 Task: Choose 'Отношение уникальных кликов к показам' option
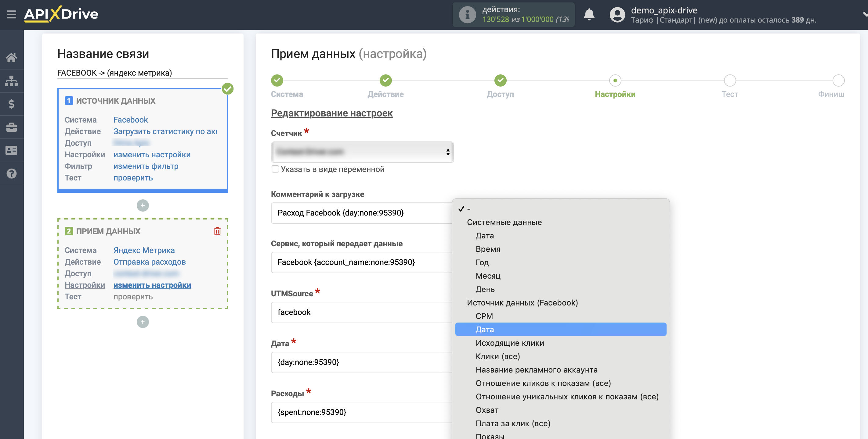click(x=561, y=397)
